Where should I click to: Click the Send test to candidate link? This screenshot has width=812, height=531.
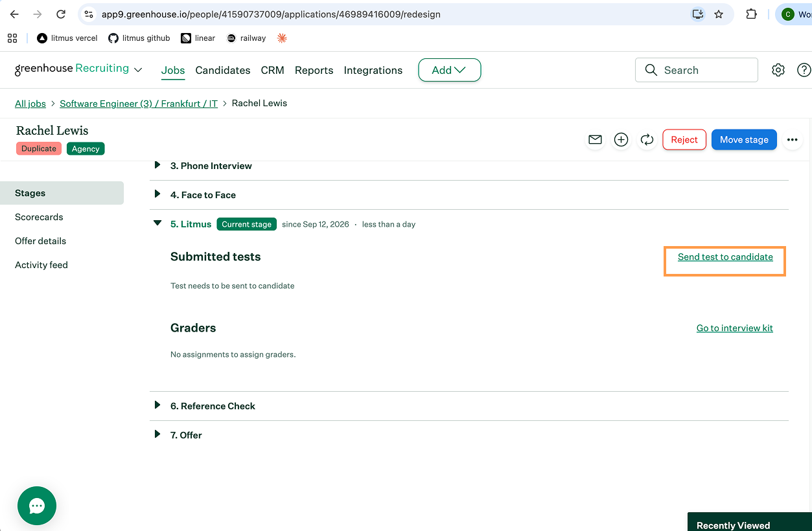(x=725, y=257)
